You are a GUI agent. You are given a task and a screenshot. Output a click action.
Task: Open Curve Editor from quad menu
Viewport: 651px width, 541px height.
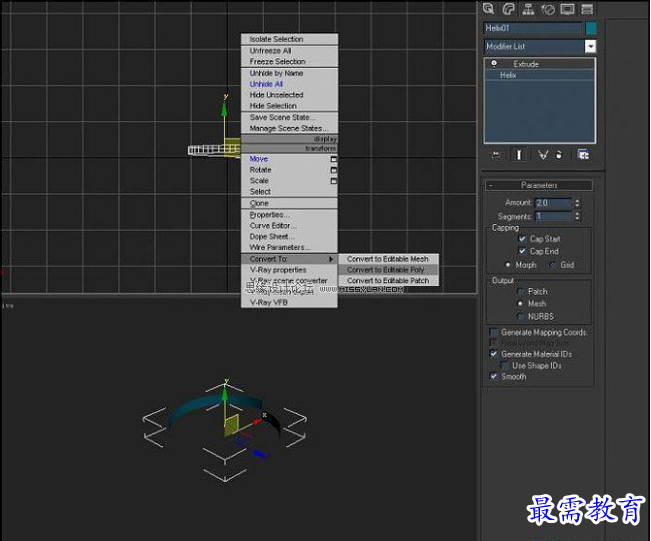pyautogui.click(x=289, y=226)
